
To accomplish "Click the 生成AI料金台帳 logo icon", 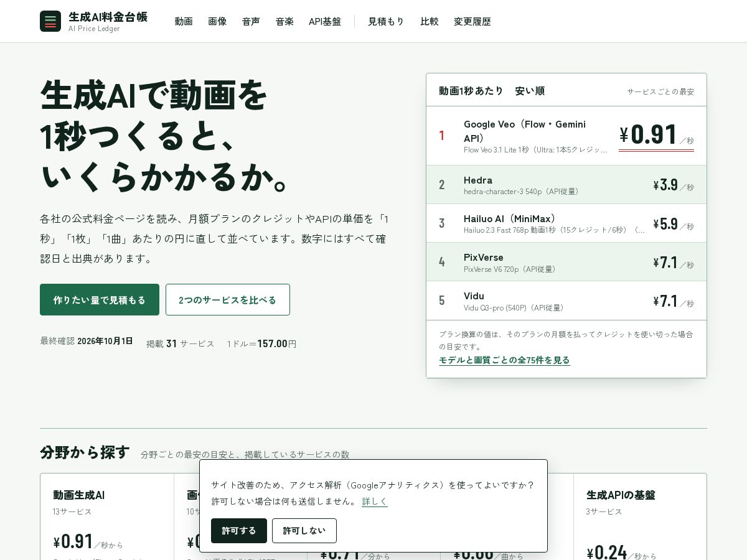I will tap(50, 21).
